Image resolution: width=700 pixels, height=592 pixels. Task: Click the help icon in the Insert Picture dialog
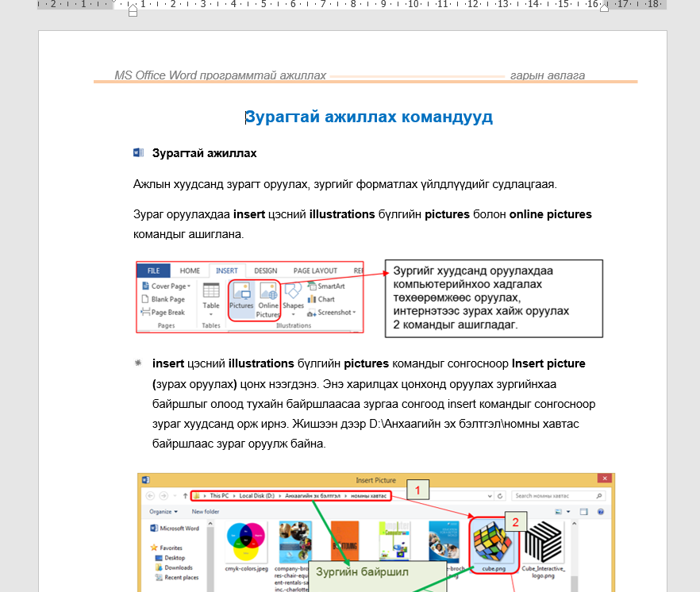[601, 512]
